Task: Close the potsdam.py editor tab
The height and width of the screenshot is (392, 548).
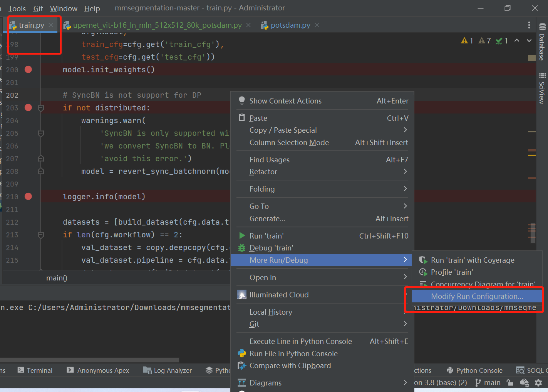Action: coord(317,25)
